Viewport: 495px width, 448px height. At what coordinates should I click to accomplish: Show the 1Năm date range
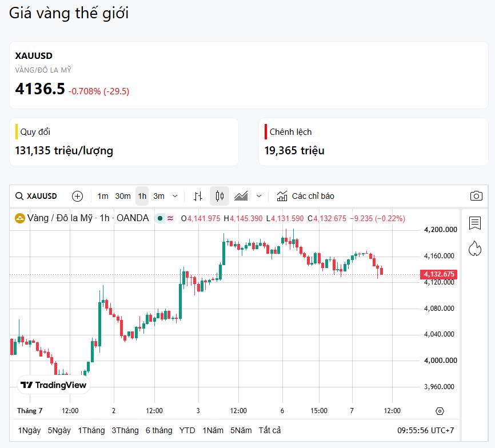213,430
